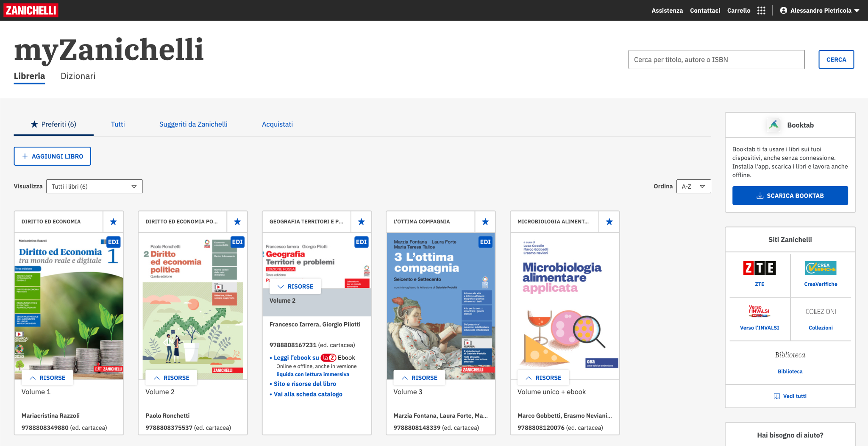Open the ZTE site icon
Image resolution: width=868 pixels, height=446 pixels.
coord(759,268)
